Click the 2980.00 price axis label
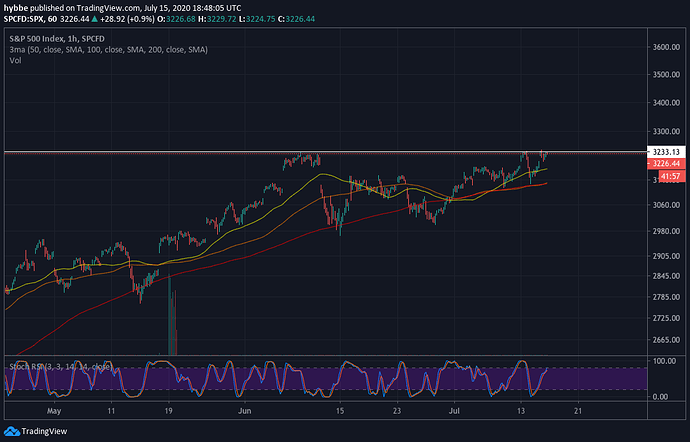The height and width of the screenshot is (442, 690). pos(666,231)
